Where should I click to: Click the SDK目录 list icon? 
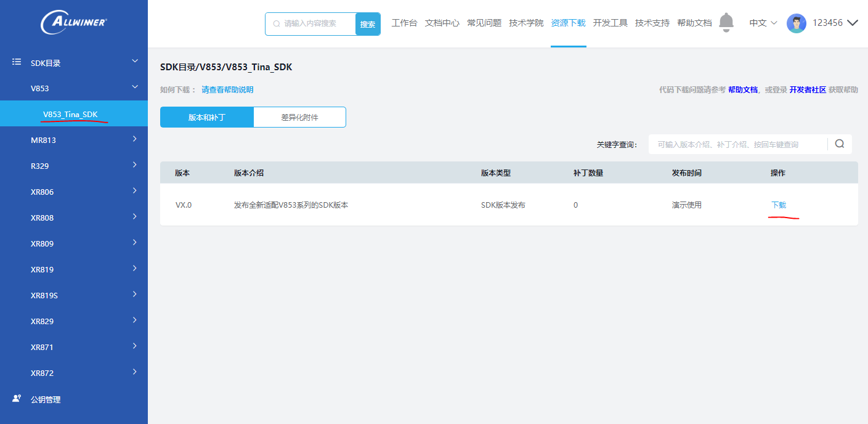pos(17,62)
